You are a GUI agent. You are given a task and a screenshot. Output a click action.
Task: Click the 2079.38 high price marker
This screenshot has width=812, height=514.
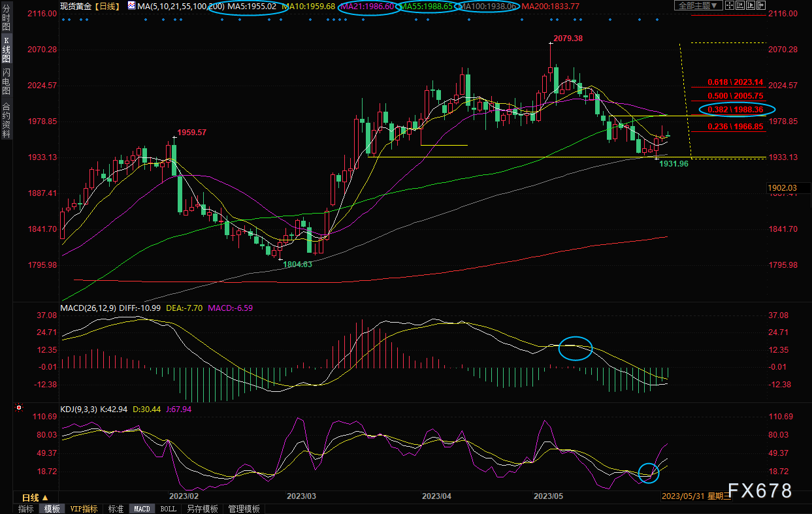point(566,39)
